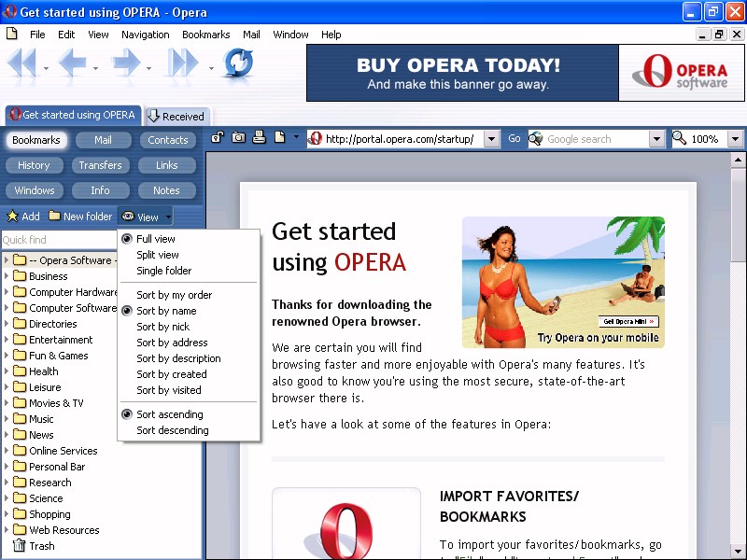Open the Mail panel button
Screen dimensions: 747x560
point(103,140)
